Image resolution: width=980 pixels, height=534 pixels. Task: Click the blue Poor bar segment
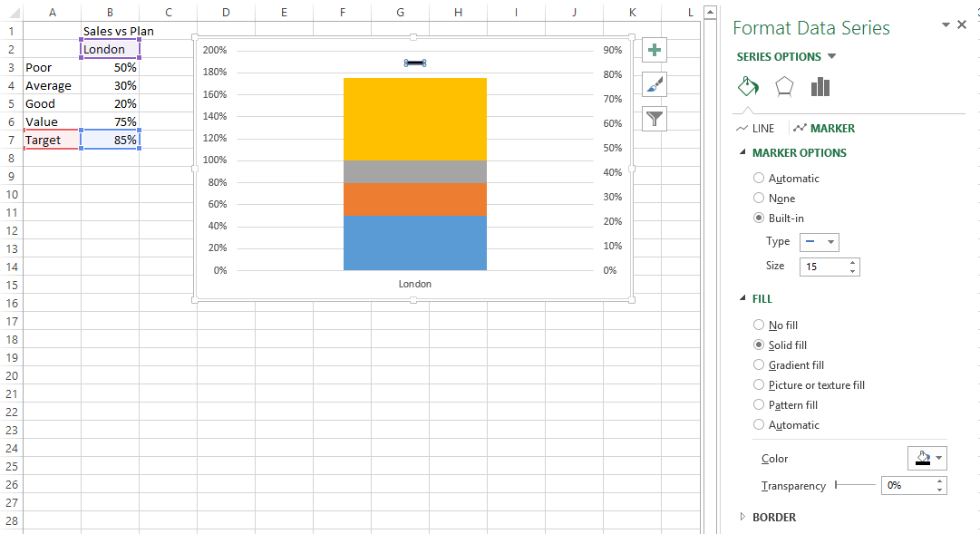pos(415,243)
